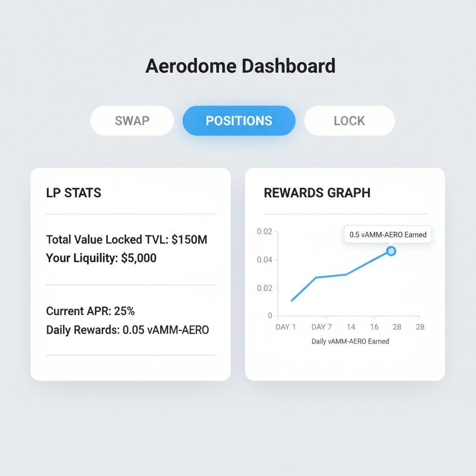
Task: Click the highlighted data point on the graph
Action: (391, 251)
